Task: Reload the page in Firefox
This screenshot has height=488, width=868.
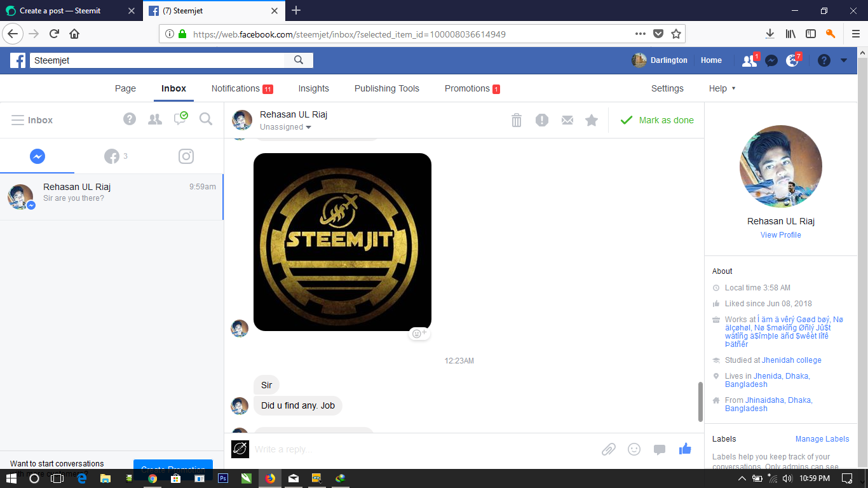Action: [x=54, y=34]
